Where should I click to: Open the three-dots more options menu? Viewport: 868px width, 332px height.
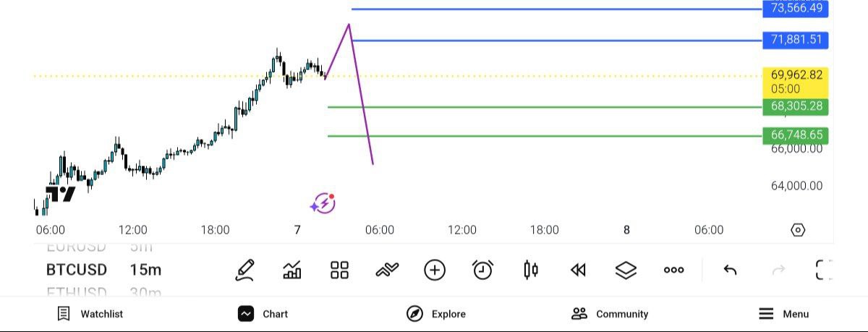[x=673, y=271]
